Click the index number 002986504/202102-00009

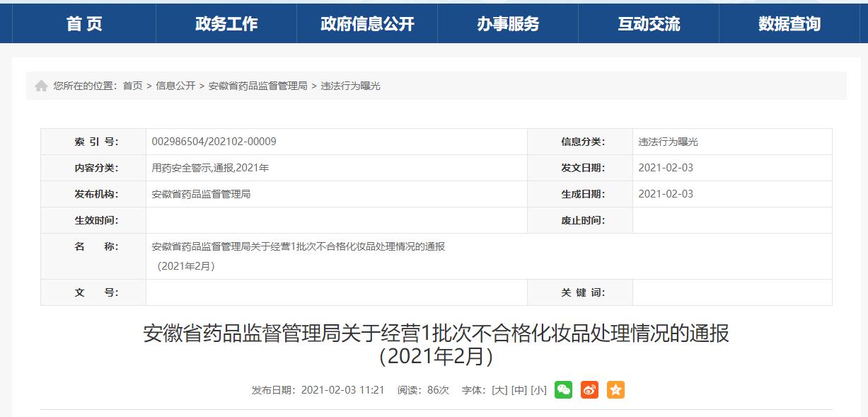[x=214, y=142]
